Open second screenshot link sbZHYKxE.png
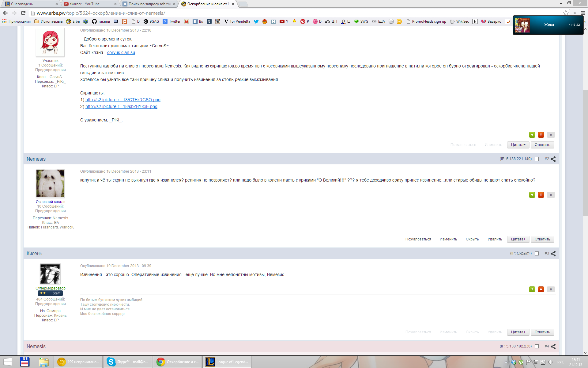Viewport: 588px width, 368px height. 121,106
